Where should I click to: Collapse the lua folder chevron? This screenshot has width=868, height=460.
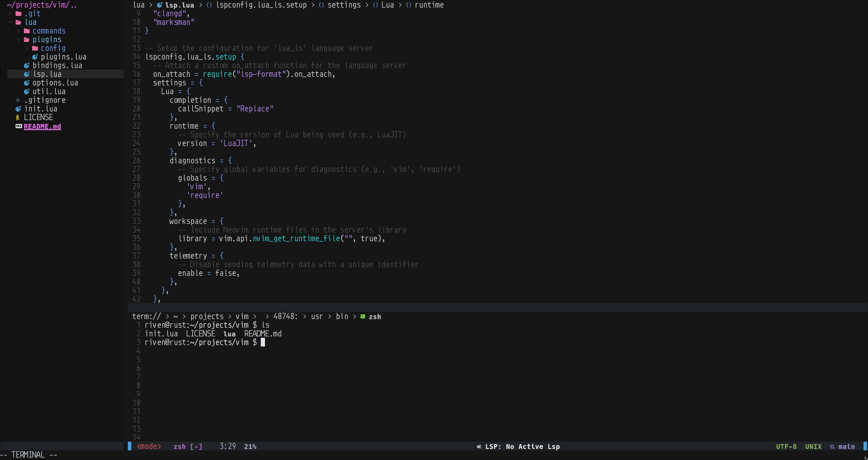(x=10, y=22)
